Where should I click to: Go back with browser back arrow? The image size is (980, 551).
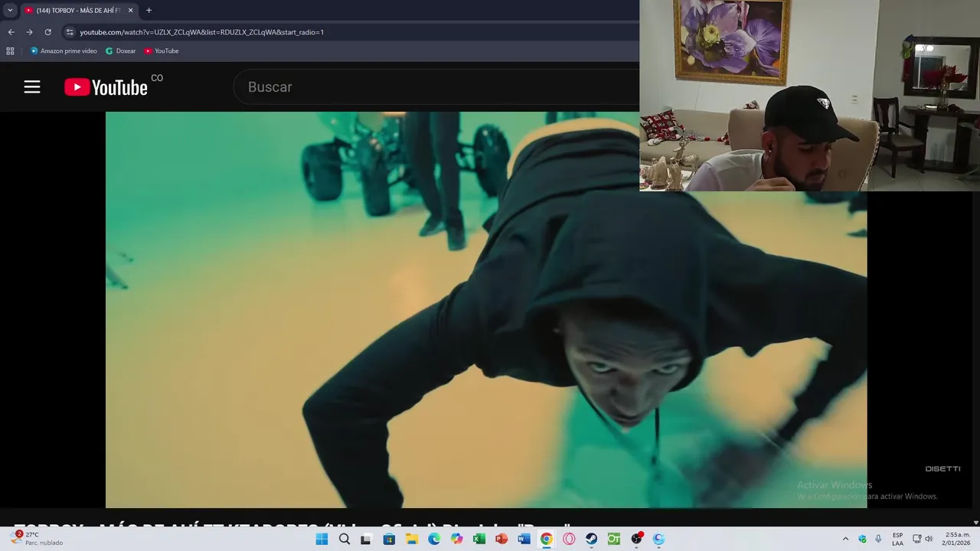tap(11, 32)
